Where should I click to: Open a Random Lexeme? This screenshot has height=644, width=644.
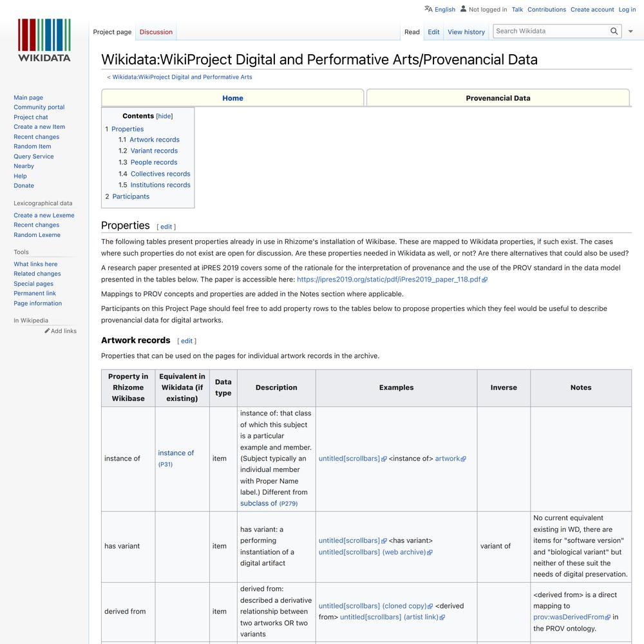37,235
